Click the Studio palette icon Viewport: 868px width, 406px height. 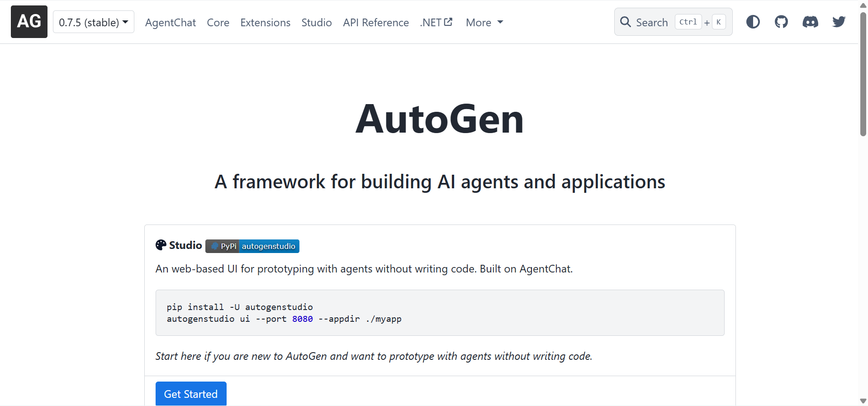(161, 245)
